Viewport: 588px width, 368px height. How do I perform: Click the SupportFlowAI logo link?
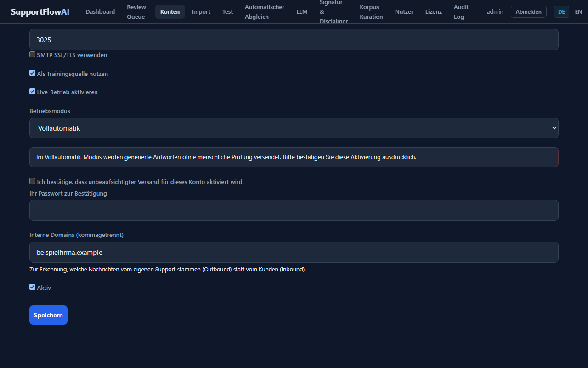click(40, 12)
